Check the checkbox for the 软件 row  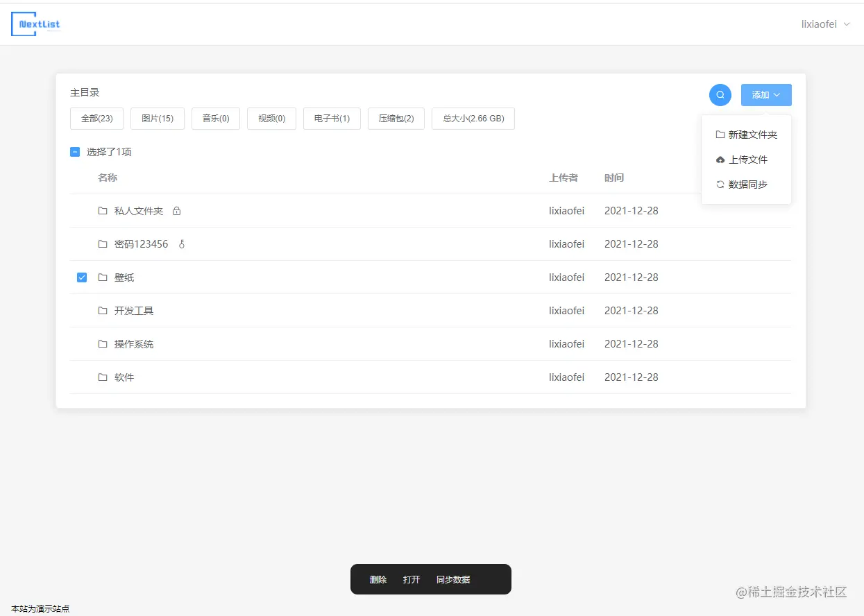[x=81, y=377]
